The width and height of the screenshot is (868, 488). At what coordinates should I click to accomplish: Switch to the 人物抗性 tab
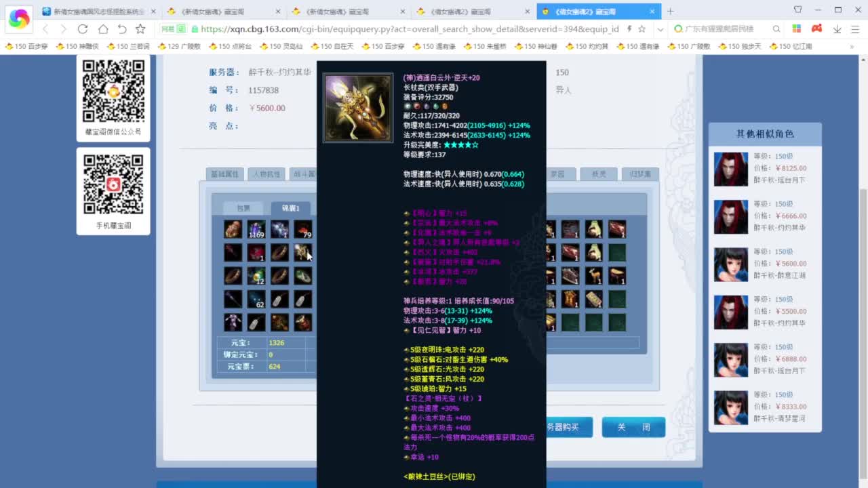pos(266,174)
